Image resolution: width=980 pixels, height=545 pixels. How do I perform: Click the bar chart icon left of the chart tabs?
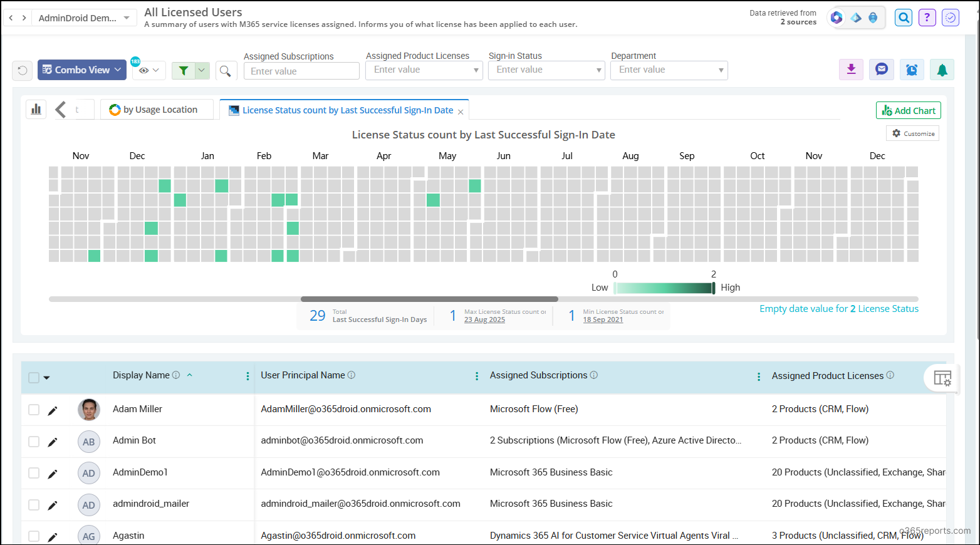[36, 109]
